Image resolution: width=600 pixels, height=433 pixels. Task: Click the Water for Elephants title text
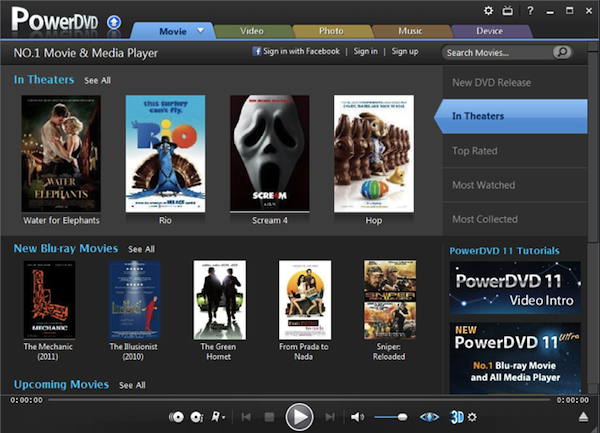tap(61, 221)
